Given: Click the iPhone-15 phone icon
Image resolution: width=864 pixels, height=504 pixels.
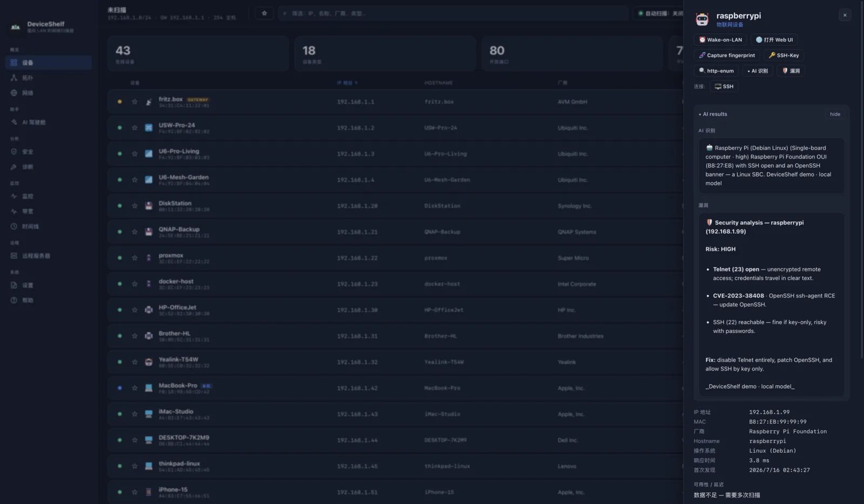Looking at the screenshot, I should (x=148, y=492).
